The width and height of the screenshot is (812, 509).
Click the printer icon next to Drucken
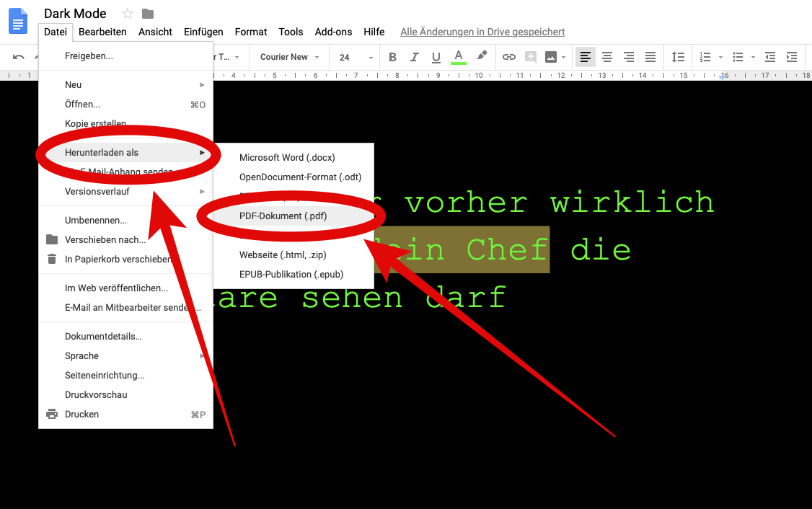52,415
